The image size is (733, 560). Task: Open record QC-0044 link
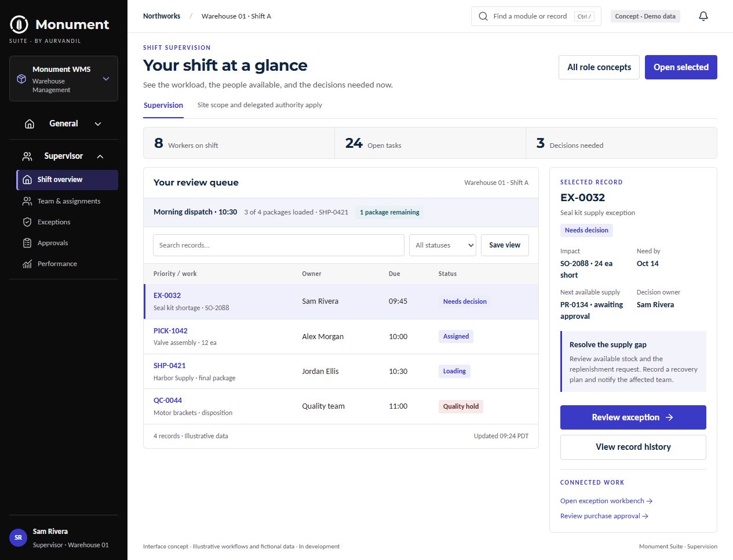[168, 401]
